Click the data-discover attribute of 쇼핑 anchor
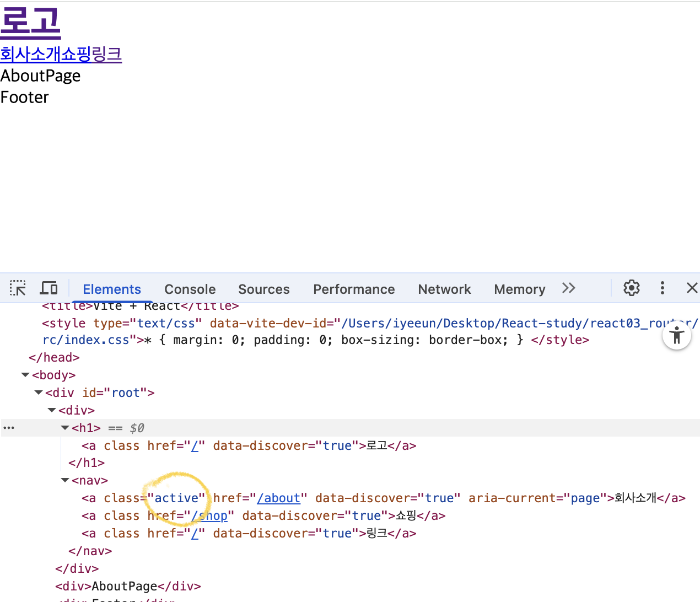The height and width of the screenshot is (602, 700). point(315,516)
